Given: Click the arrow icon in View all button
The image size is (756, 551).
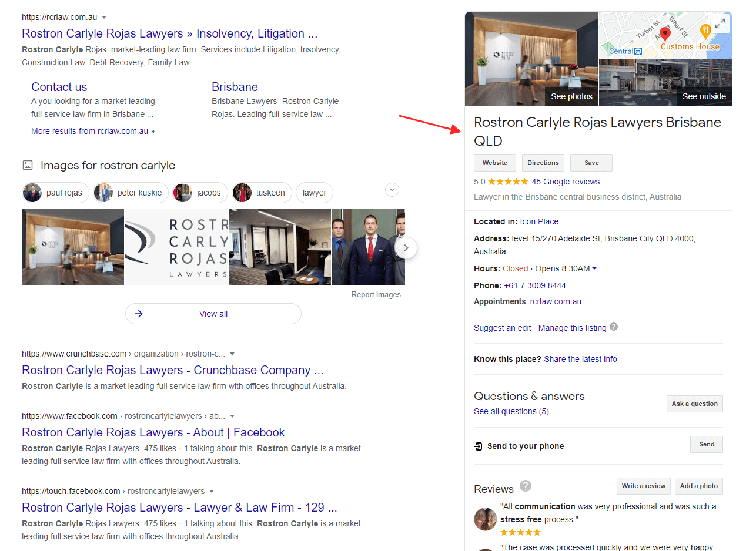Looking at the screenshot, I should click(139, 314).
